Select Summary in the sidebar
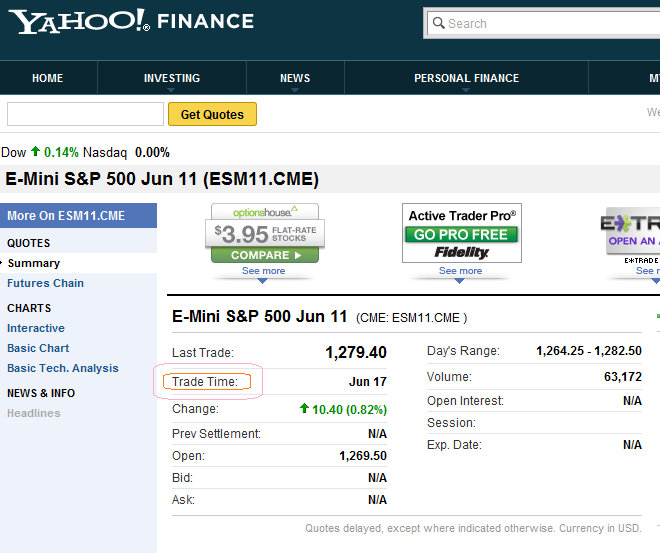The width and height of the screenshot is (660, 553). point(34,263)
